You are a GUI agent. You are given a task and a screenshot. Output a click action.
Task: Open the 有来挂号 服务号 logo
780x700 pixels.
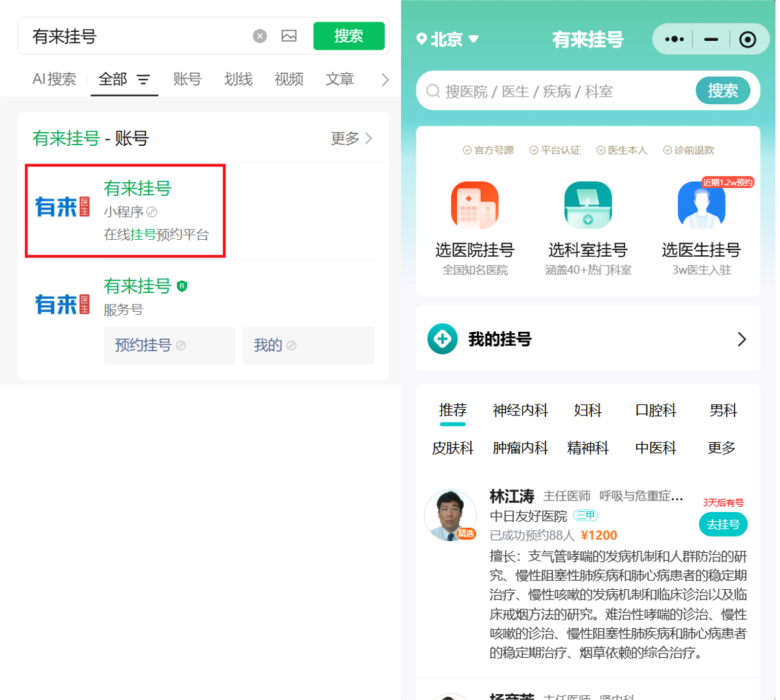62,304
